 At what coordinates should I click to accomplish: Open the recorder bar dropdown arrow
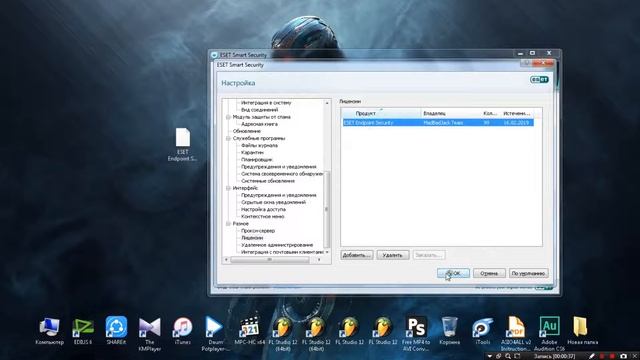click(x=490, y=356)
